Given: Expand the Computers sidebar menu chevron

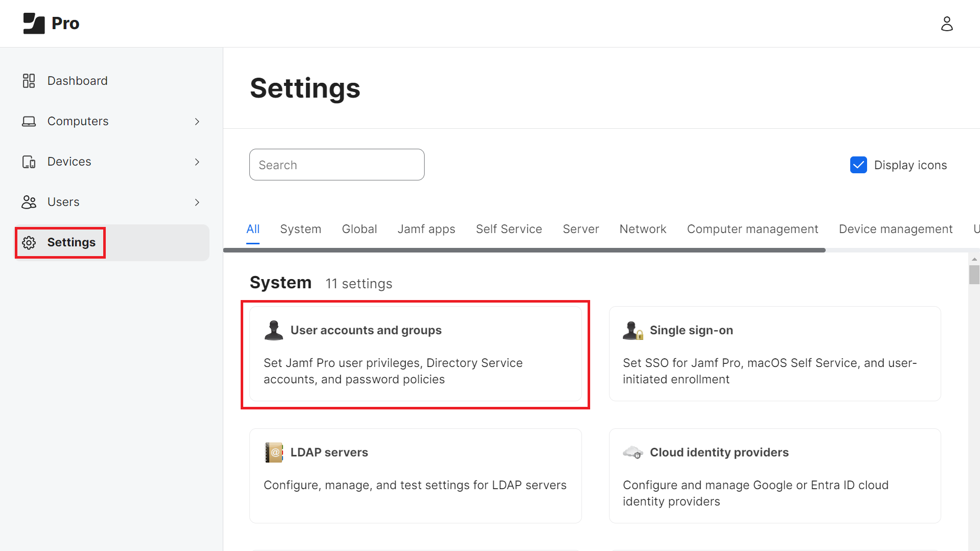Looking at the screenshot, I should [197, 122].
